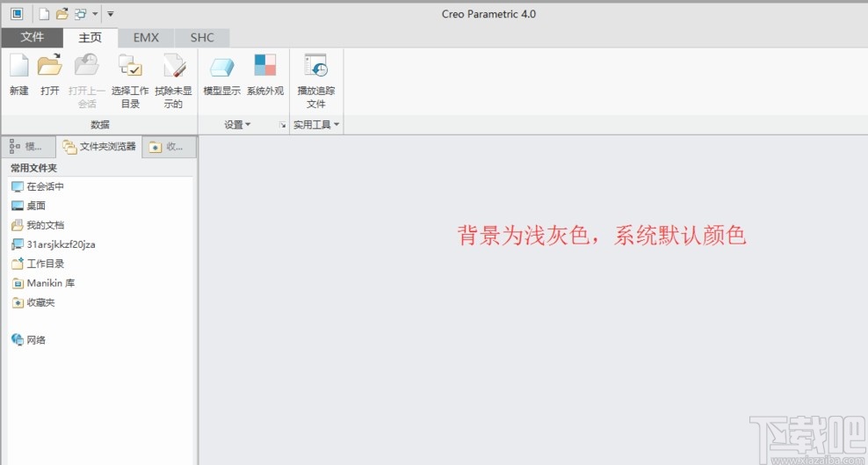Switch to the 主页 ribbon tab
868x465 pixels.
[x=90, y=37]
